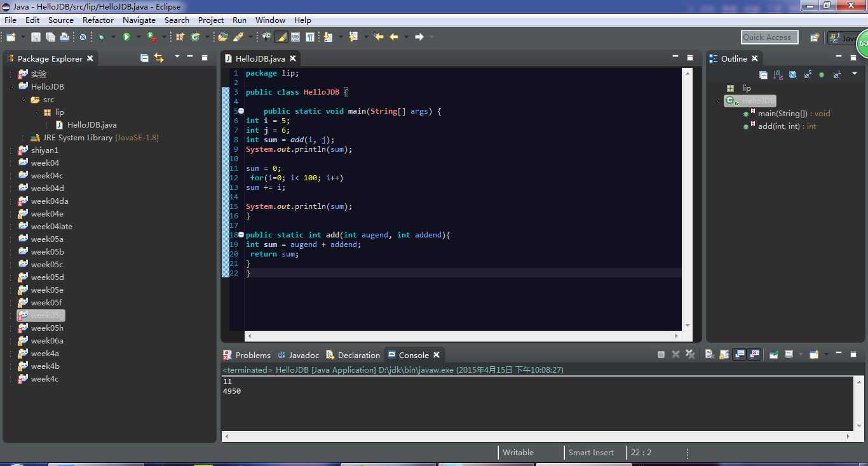Open the Refactor menu
The image size is (868, 466).
pyautogui.click(x=98, y=20)
